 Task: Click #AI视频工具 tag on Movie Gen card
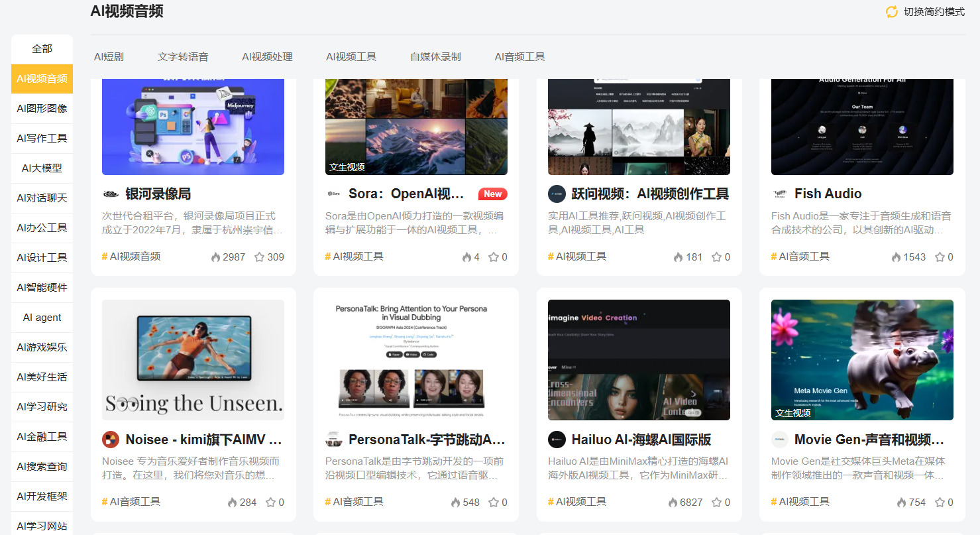(800, 502)
